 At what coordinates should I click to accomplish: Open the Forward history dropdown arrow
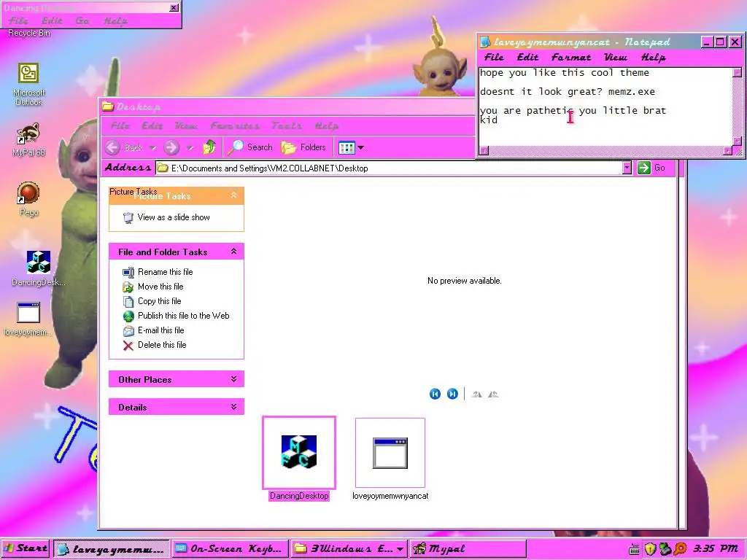point(190,148)
